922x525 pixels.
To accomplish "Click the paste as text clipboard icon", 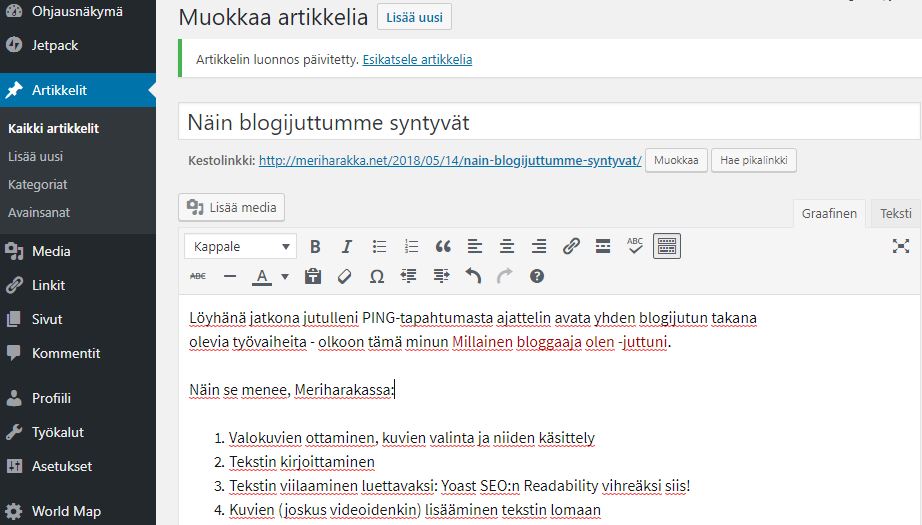I will [x=313, y=276].
